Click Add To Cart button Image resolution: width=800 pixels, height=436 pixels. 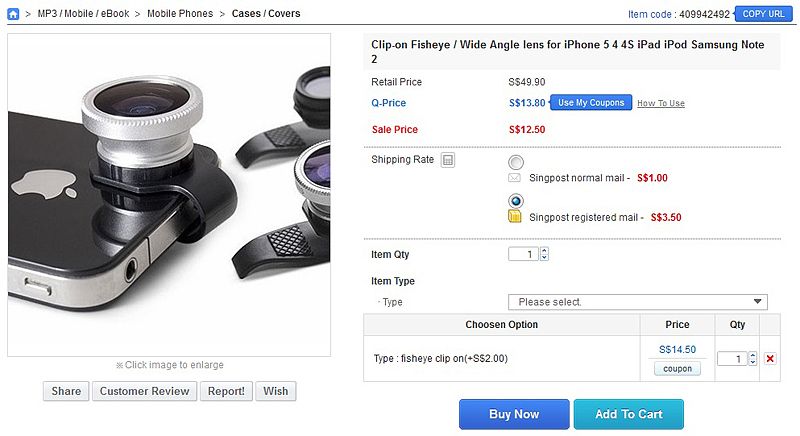click(x=628, y=414)
